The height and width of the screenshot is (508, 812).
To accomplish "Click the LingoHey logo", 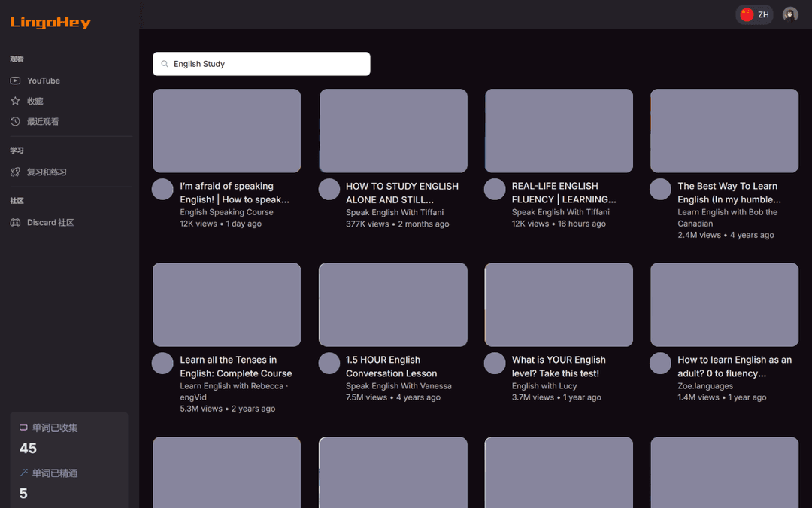I will pos(50,23).
